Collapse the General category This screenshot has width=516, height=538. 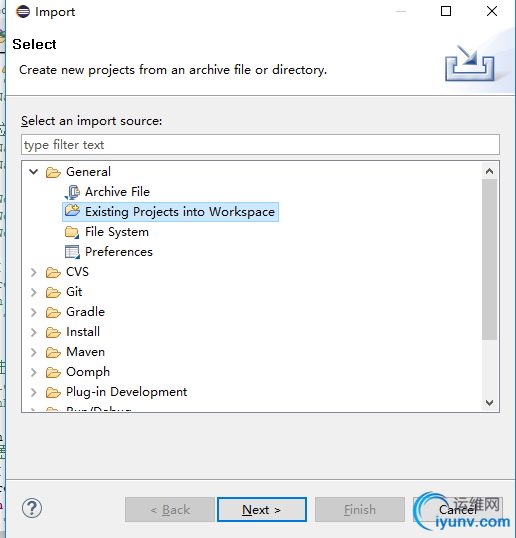(x=33, y=172)
